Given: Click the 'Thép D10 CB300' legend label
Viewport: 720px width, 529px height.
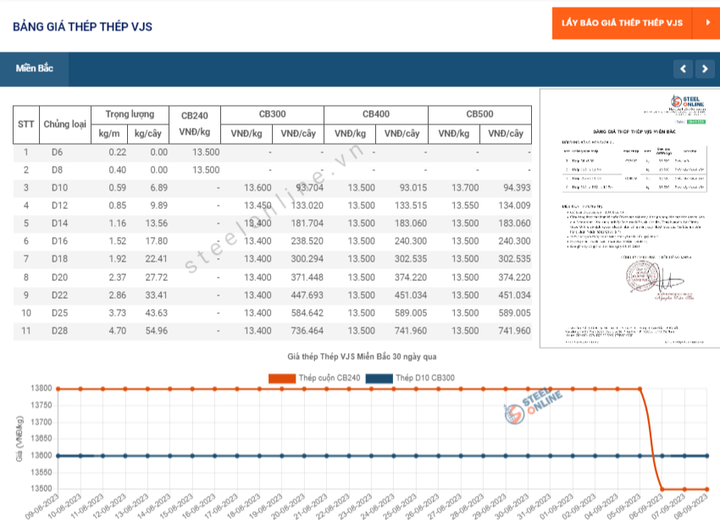Looking at the screenshot, I should 425,378.
